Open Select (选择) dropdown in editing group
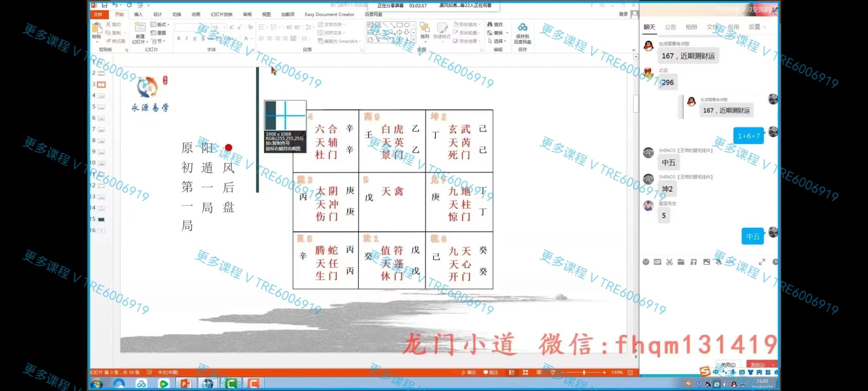The width and height of the screenshot is (868, 391). [x=497, y=41]
